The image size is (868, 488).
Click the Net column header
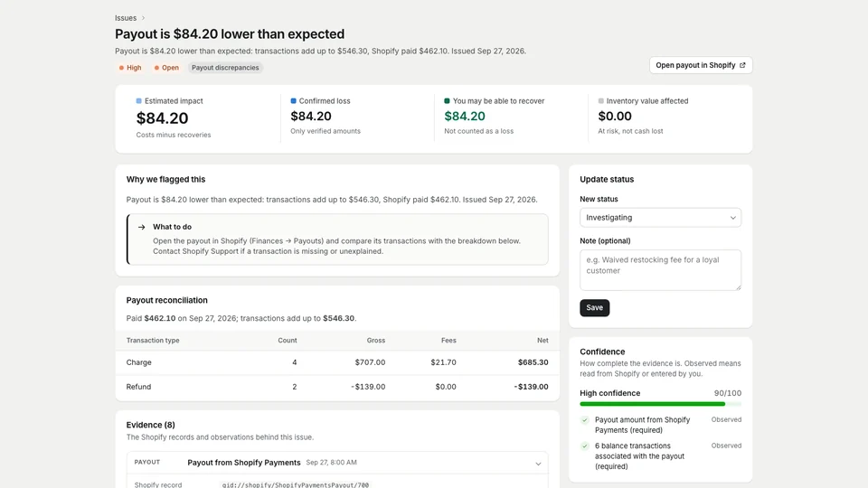coord(542,341)
